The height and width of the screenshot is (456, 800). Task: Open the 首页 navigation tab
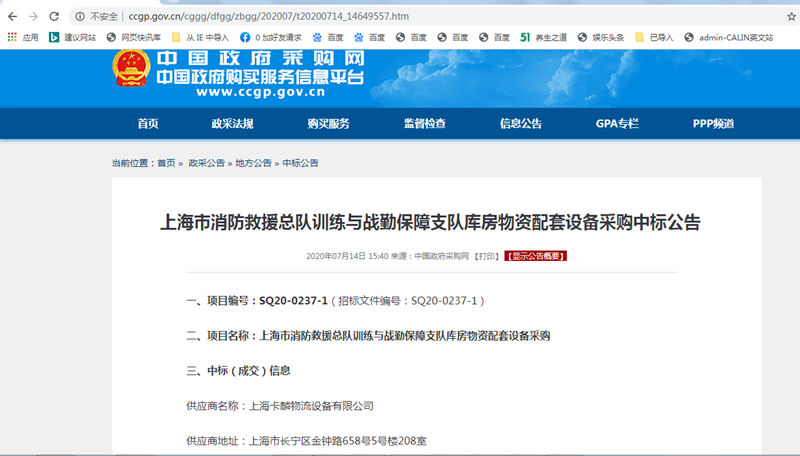148,123
